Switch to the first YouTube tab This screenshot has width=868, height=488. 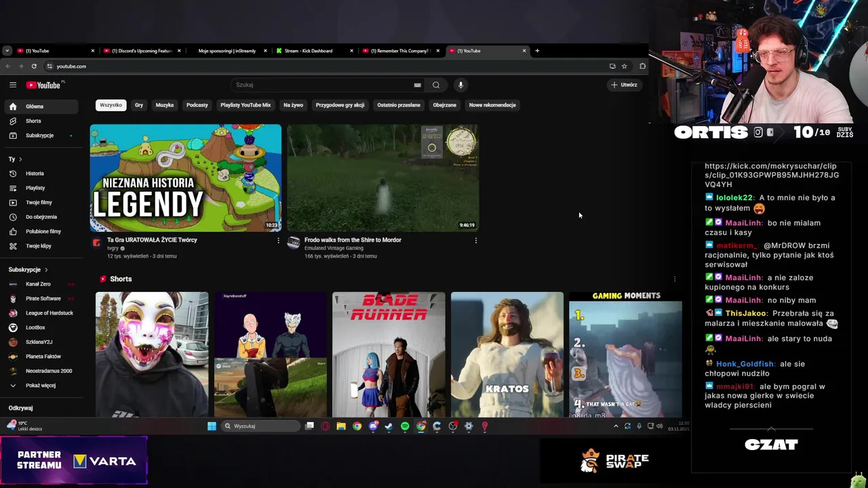[x=54, y=51]
